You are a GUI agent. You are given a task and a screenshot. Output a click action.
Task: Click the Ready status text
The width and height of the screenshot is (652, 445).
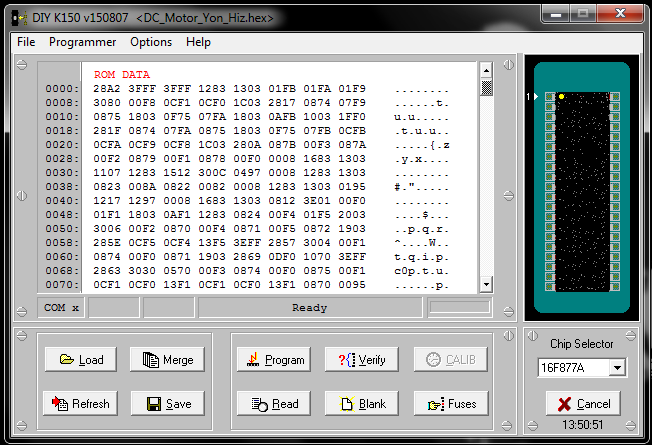tap(309, 308)
